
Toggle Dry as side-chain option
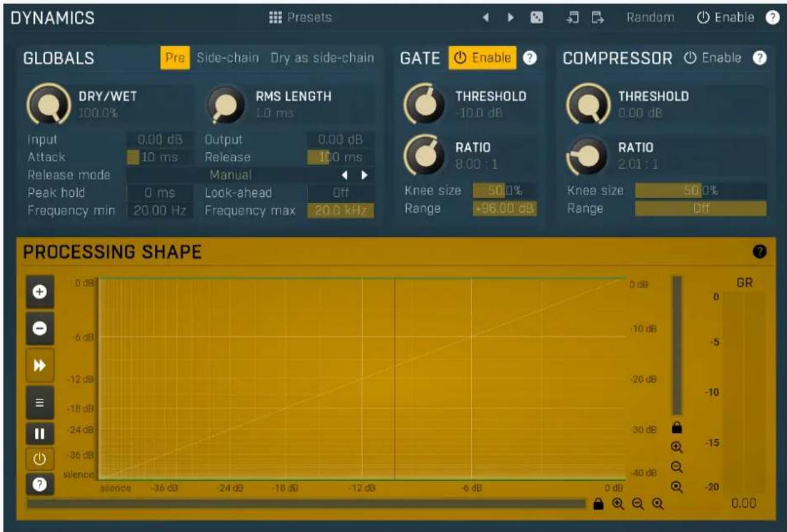click(x=322, y=58)
